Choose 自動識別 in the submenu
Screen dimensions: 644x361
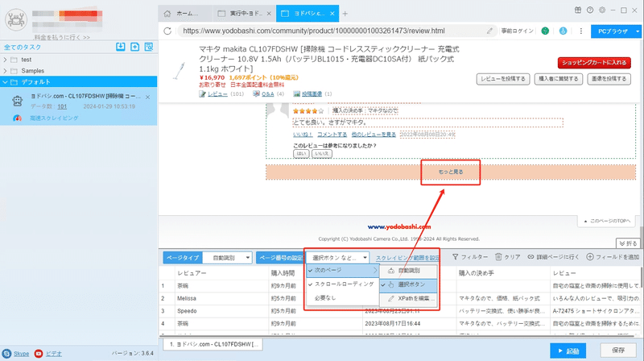(x=408, y=271)
